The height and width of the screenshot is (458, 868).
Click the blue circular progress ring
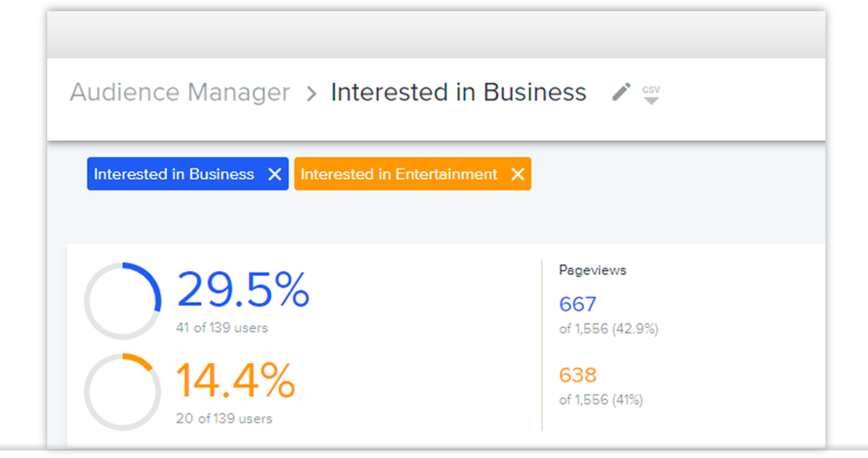[x=123, y=301]
